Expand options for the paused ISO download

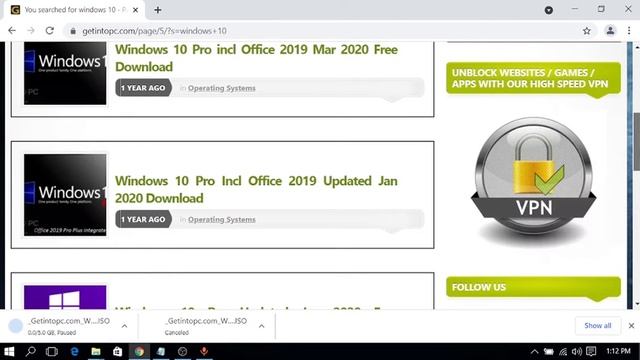pyautogui.click(x=124, y=326)
